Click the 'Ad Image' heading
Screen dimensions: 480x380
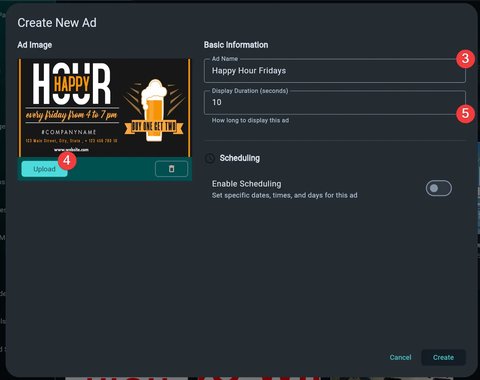(35, 45)
